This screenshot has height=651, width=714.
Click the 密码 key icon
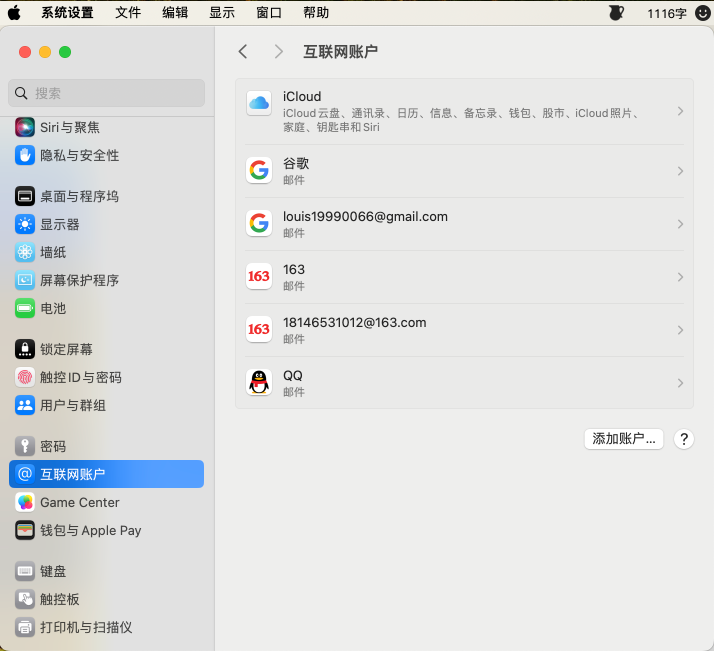coord(25,446)
